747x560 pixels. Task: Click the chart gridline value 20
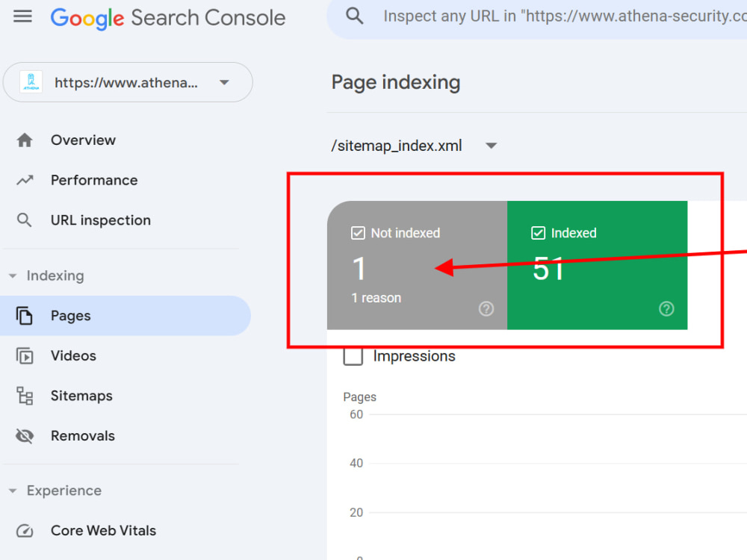point(356,512)
